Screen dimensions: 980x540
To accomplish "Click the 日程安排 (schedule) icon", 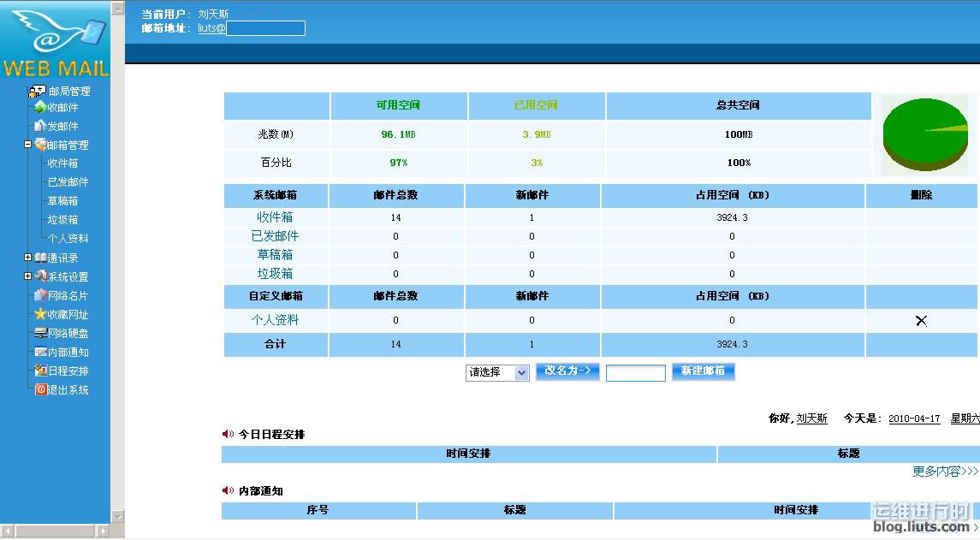I will pos(40,371).
